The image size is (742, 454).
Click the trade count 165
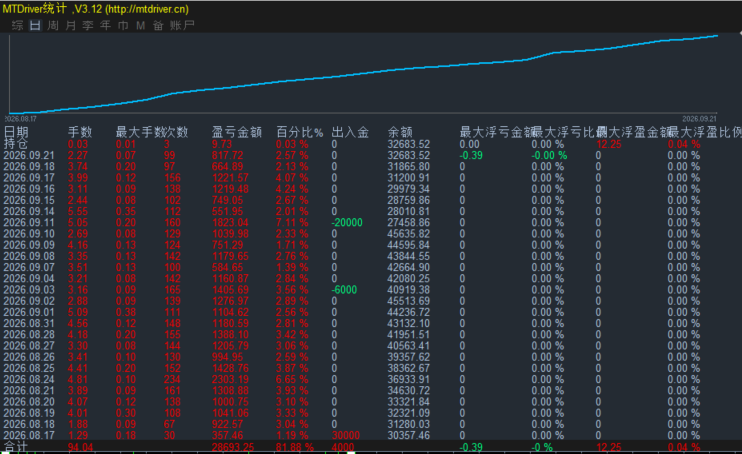[172, 290]
